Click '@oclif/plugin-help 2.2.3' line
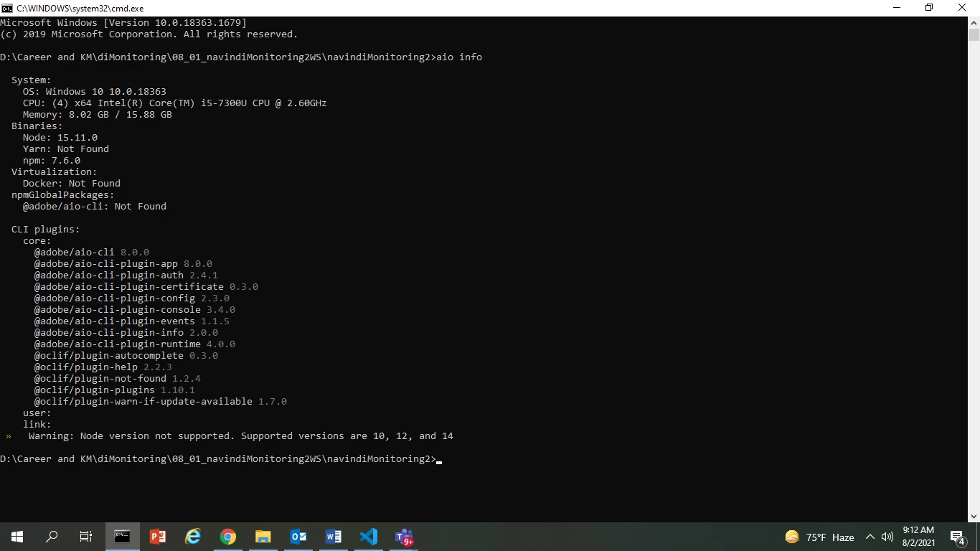Image resolution: width=980 pixels, height=551 pixels. pyautogui.click(x=103, y=367)
